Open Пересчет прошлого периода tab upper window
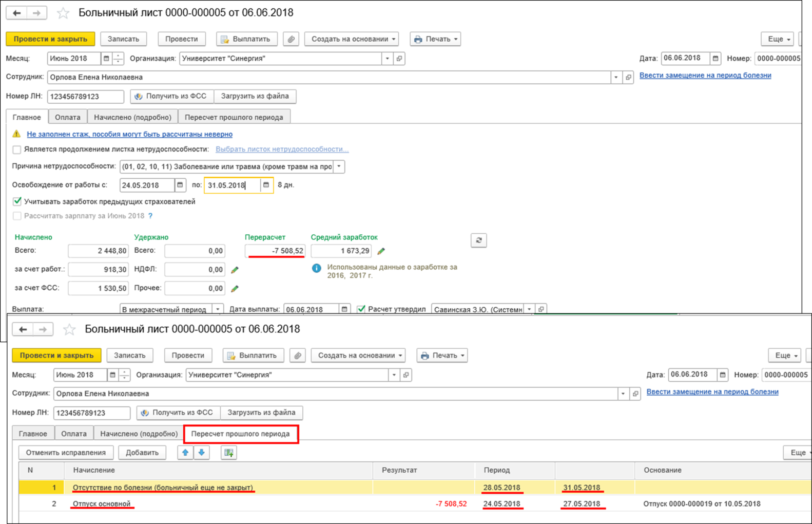The width and height of the screenshot is (812, 524). coord(234,117)
